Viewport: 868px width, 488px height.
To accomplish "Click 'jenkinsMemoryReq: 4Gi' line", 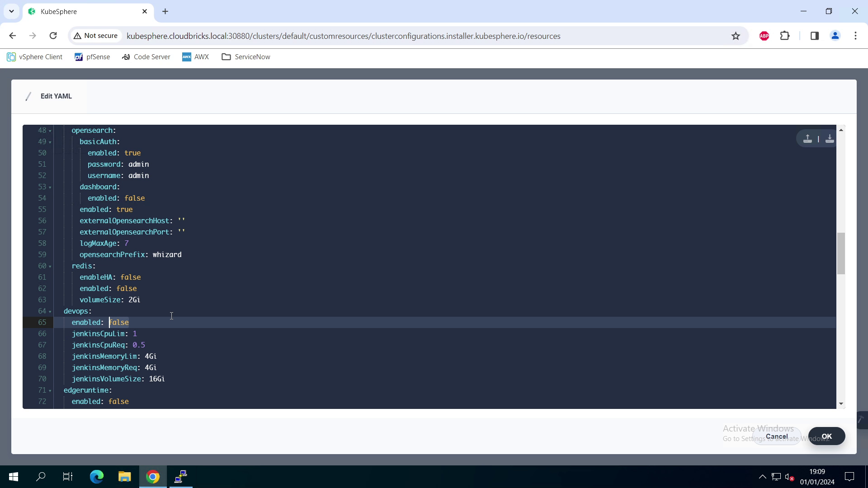I will [114, 368].
